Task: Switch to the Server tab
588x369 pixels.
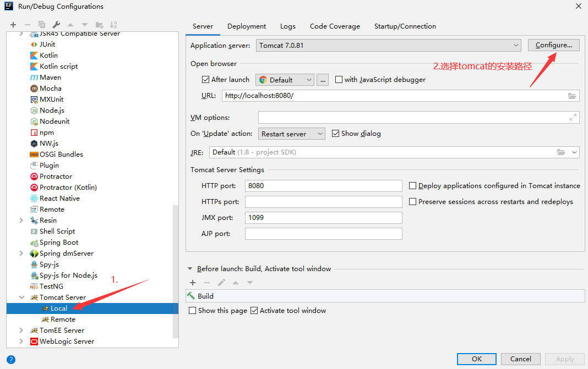Action: click(203, 26)
